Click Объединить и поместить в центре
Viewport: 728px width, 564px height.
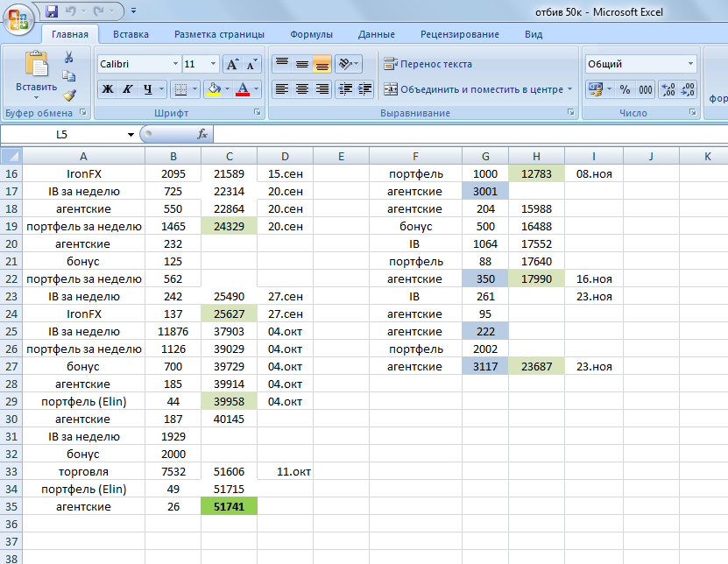pos(474,89)
